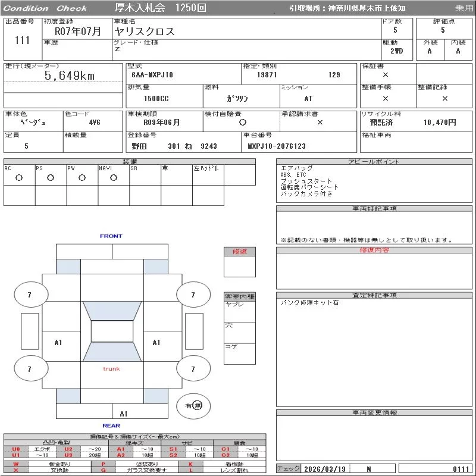
Task: Click the 'W' 板金あり legend code
Action: (x=16, y=464)
